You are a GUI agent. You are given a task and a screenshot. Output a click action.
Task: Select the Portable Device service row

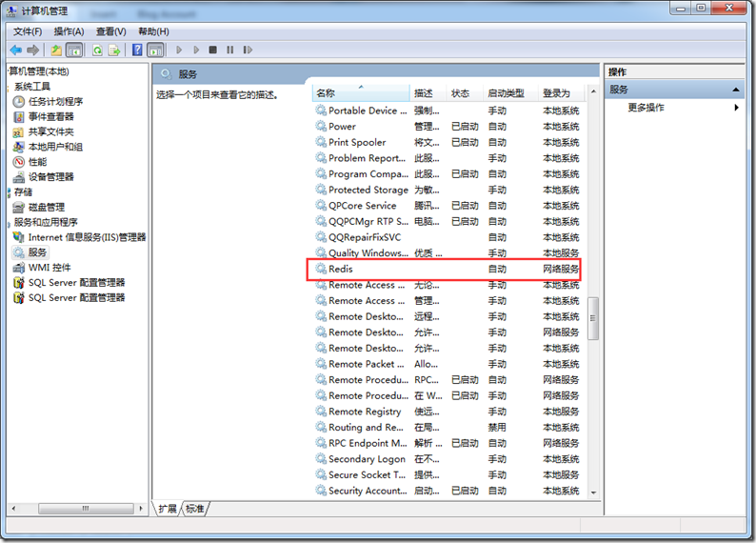(449, 111)
